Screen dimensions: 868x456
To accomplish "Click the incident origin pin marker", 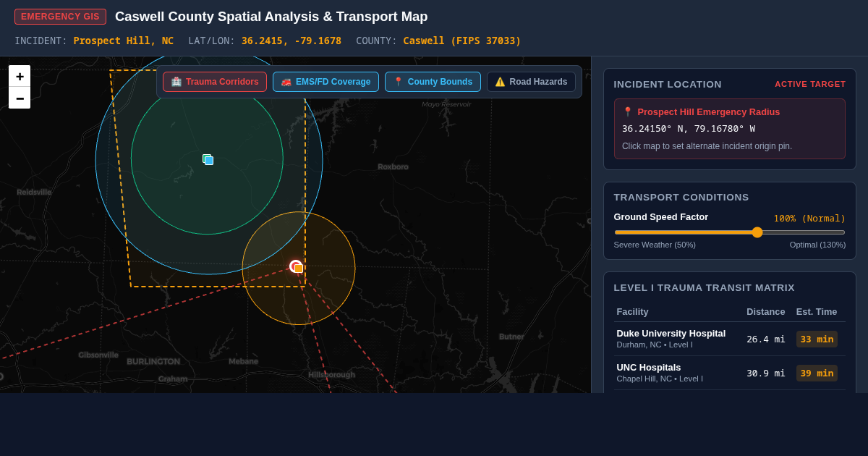I will click(296, 266).
